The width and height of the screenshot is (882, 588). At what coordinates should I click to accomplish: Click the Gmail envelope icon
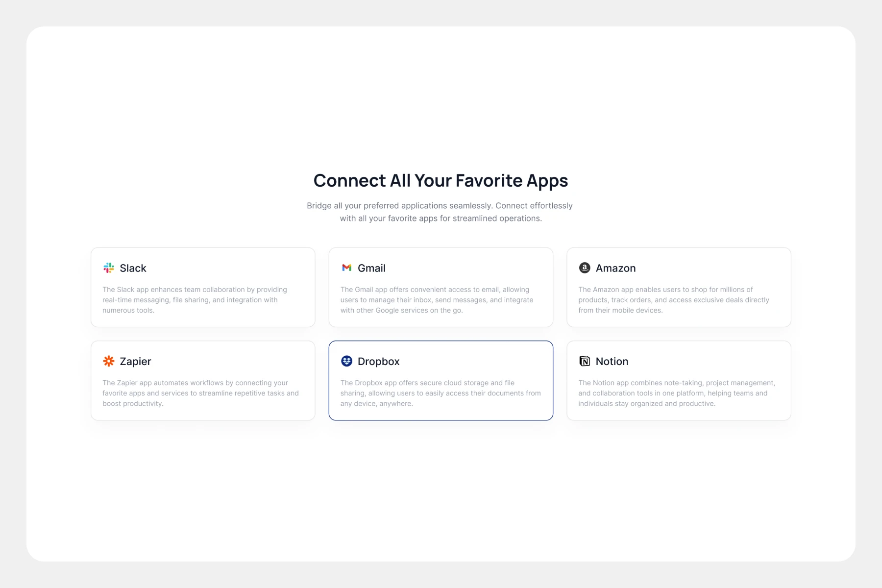[x=346, y=268]
